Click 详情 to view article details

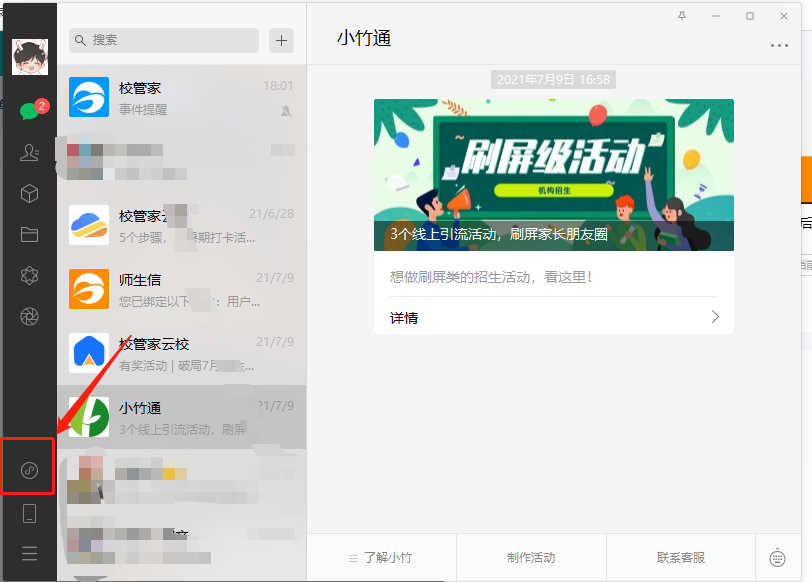[404, 317]
